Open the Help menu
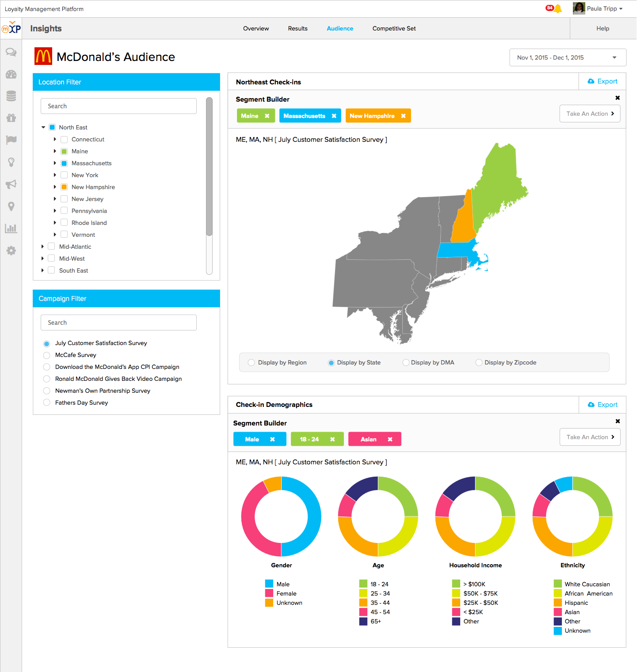The width and height of the screenshot is (637, 672). 603,28
